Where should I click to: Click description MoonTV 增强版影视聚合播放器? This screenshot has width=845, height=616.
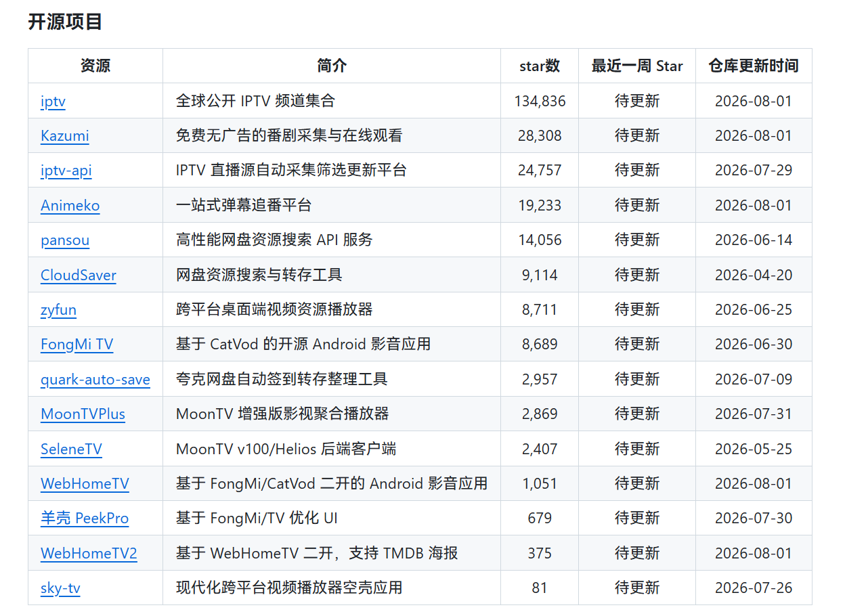tap(282, 414)
